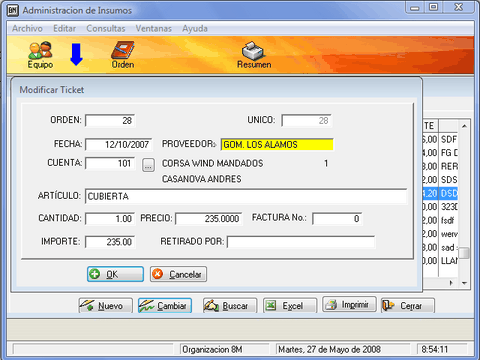Open the account lookup ellipsis button
This screenshot has width=480, height=360.
coord(148,165)
